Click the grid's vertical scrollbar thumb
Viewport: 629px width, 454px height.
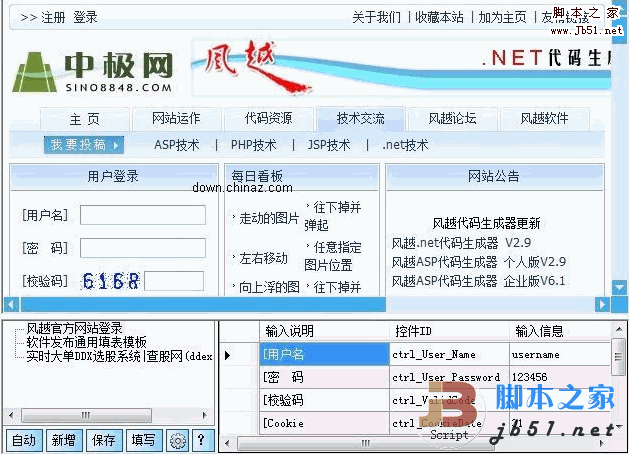[x=618, y=357]
